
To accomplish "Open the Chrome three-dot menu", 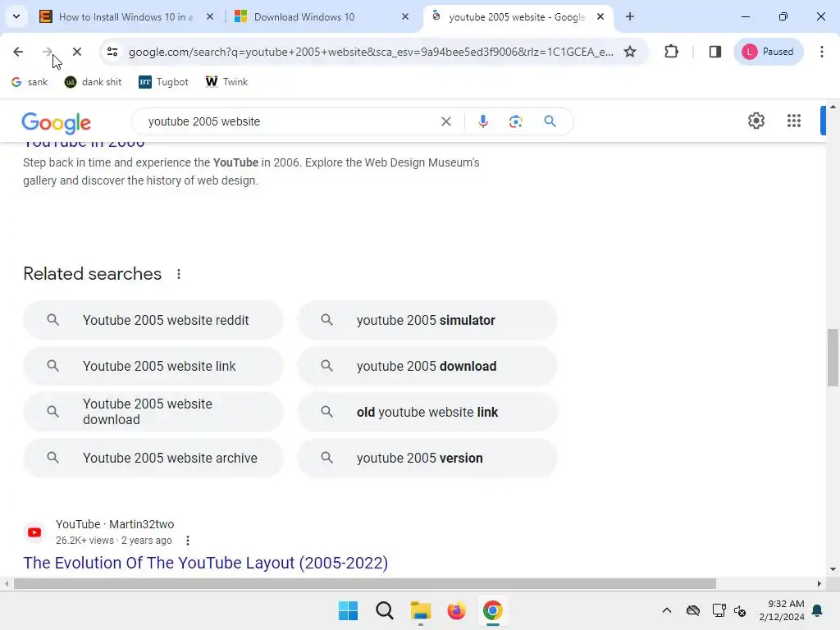I will coord(822,52).
